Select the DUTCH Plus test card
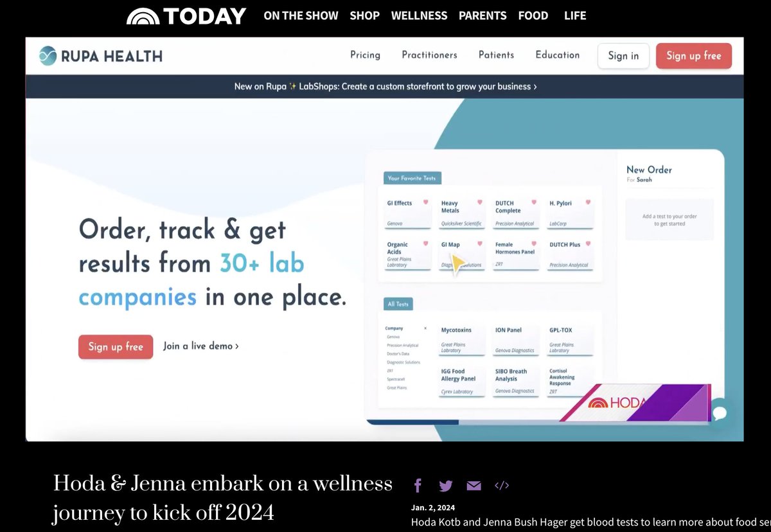Viewport: 771px width, 532px height. coord(571,254)
